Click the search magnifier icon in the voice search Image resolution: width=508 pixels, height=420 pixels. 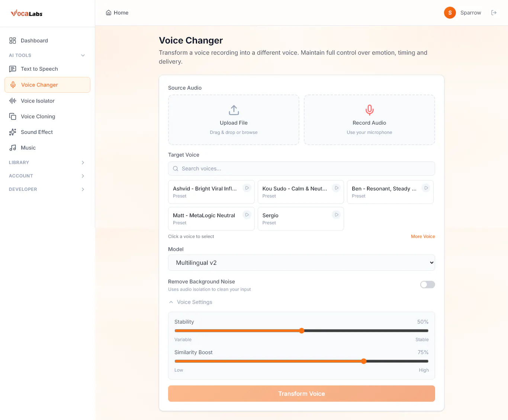pos(176,169)
